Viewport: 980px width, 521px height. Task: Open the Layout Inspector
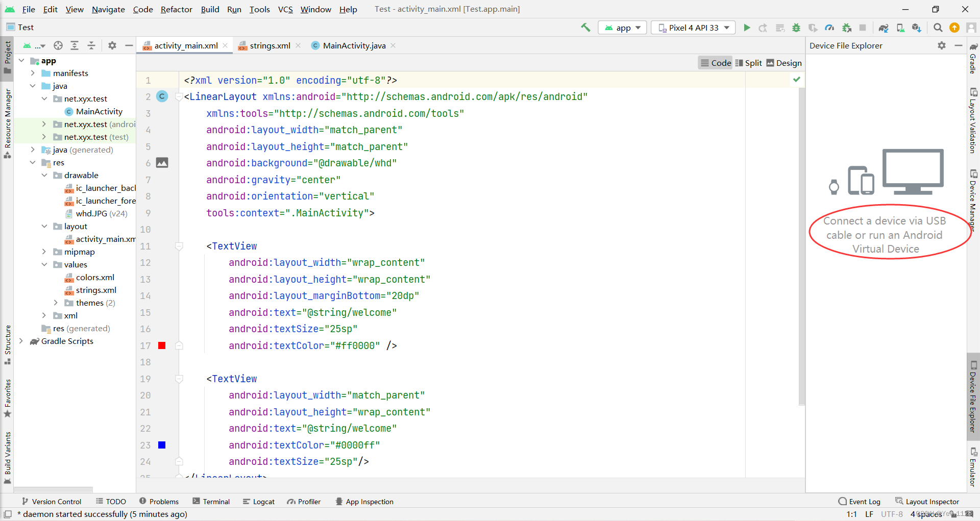927,502
